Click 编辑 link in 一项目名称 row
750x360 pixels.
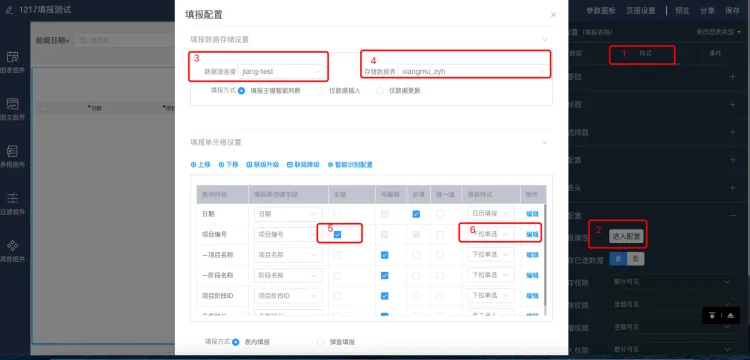click(x=532, y=255)
